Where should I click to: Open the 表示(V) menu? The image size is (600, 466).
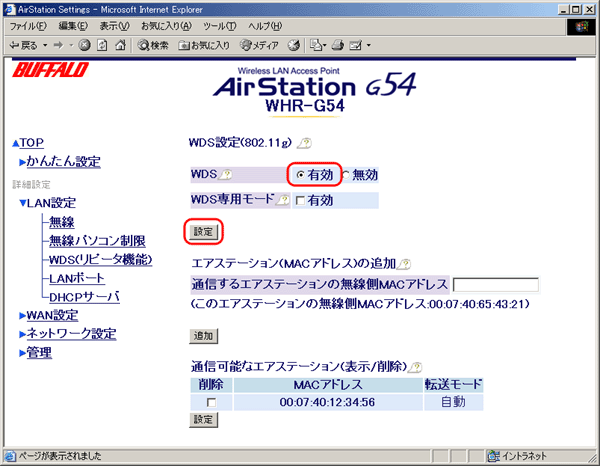(x=114, y=26)
